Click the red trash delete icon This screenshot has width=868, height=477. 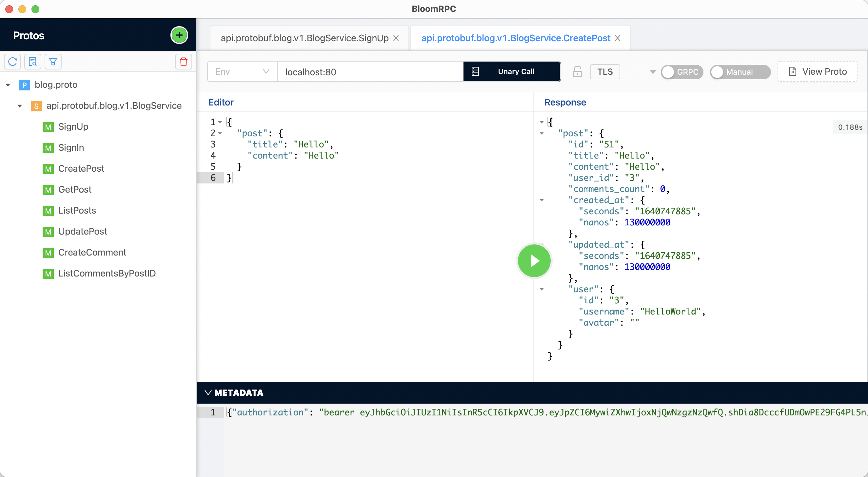pyautogui.click(x=183, y=62)
